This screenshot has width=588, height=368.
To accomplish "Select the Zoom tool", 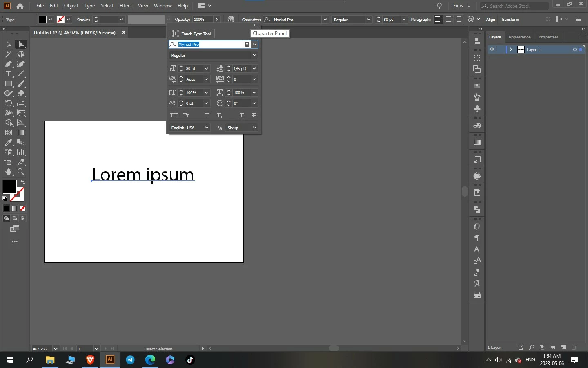I will [x=21, y=172].
